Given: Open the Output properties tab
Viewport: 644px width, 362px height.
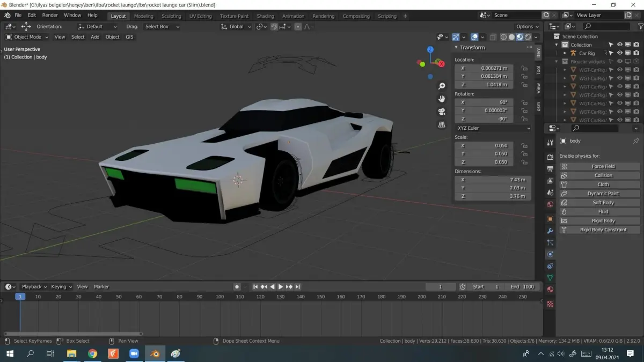Looking at the screenshot, I should (x=550, y=169).
